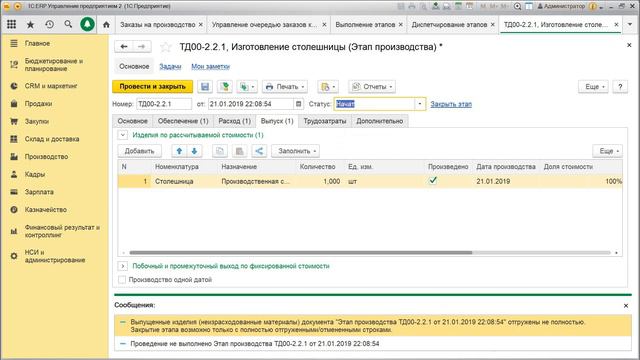Image resolution: width=640 pixels, height=360 pixels.
Task: Open the top Еще menu
Action: pyautogui.click(x=594, y=87)
